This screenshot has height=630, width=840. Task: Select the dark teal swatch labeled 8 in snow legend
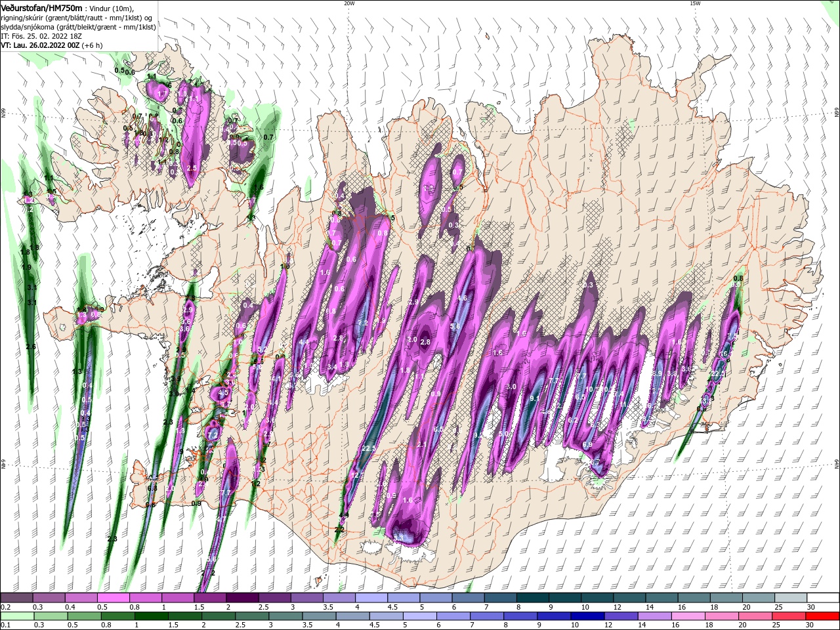533,598
